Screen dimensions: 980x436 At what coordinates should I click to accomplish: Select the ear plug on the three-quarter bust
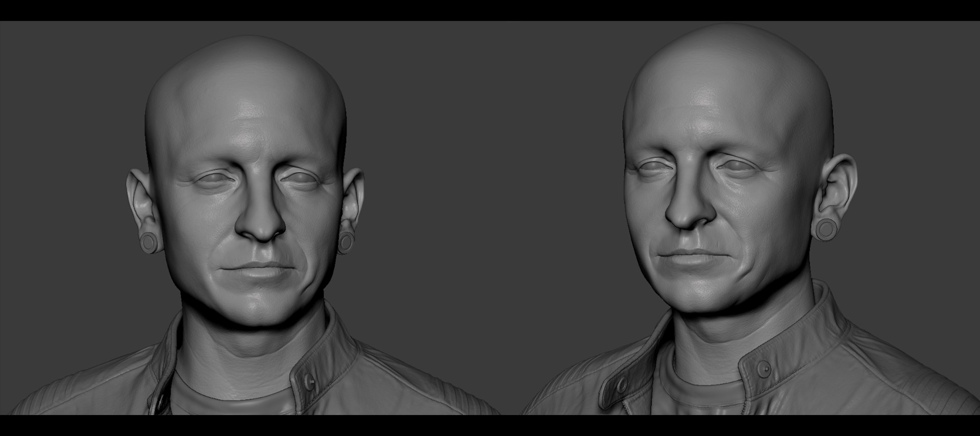coord(825,230)
